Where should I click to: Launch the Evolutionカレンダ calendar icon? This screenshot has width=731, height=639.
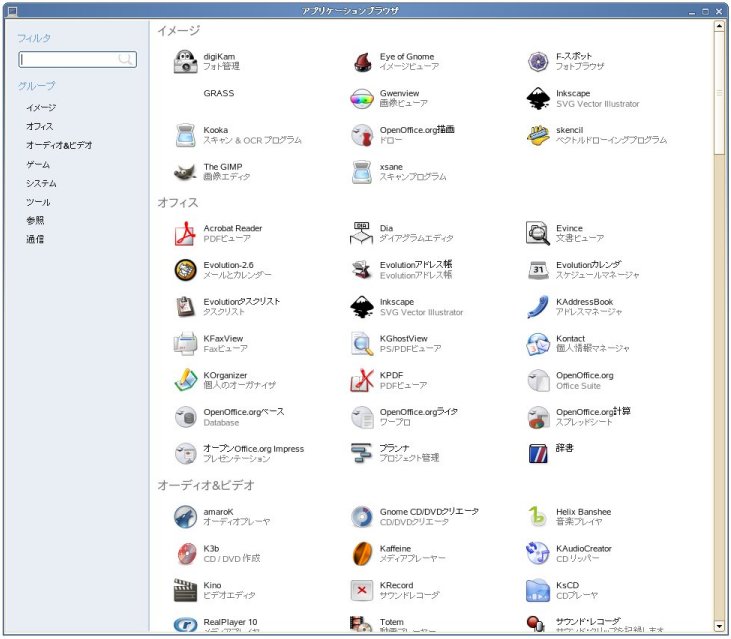[538, 270]
